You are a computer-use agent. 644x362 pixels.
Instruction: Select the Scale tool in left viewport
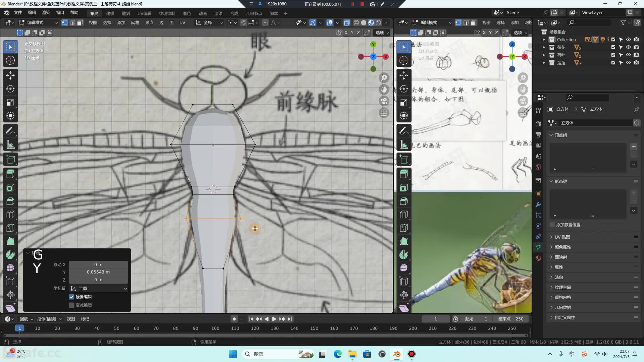10,102
